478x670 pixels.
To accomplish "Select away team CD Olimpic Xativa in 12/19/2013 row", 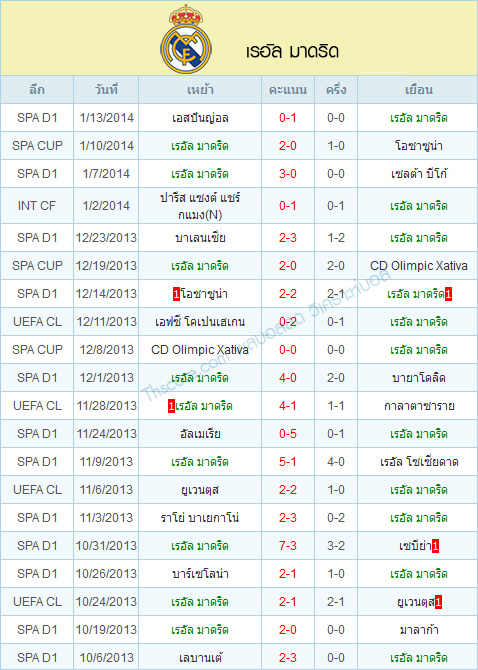I will click(x=418, y=266).
